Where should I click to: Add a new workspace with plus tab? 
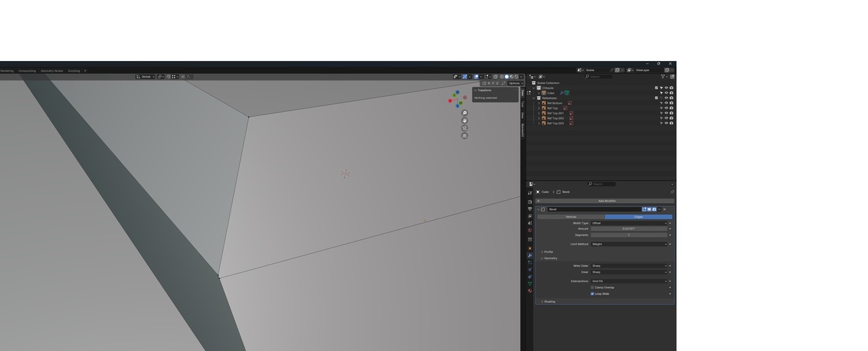(x=85, y=70)
